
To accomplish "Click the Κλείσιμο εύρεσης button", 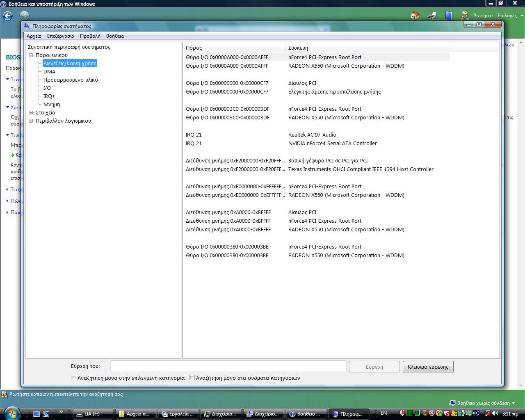I will point(428,367).
